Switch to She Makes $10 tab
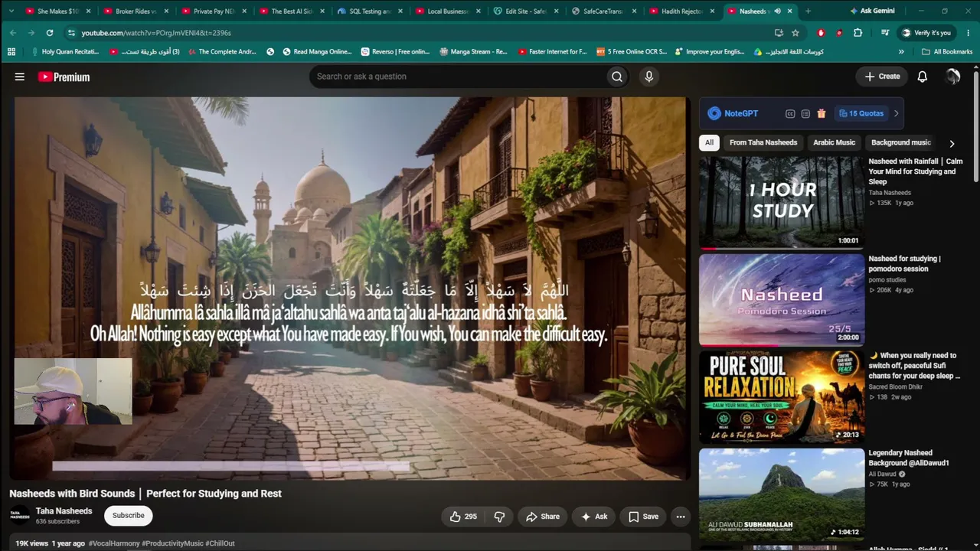 click(58, 11)
